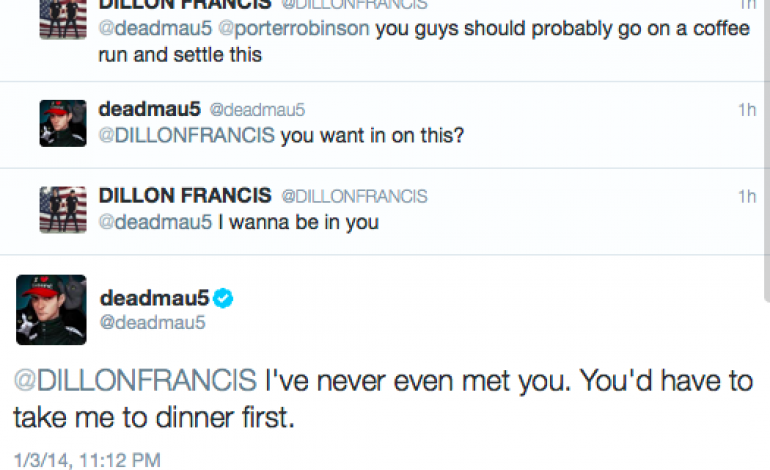Click the bold DILLON FRANCIS name in third tweet
Viewport: 770px width, 470px height.
[185, 195]
